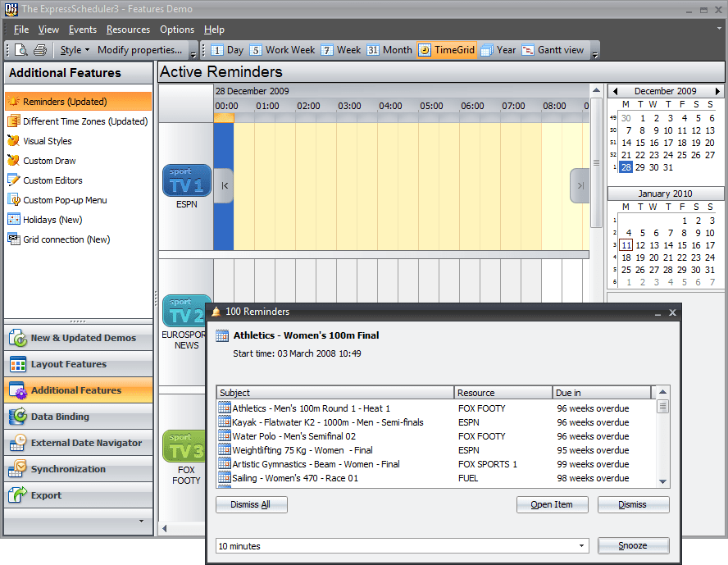Click the printer icon in toolbar

(39, 50)
